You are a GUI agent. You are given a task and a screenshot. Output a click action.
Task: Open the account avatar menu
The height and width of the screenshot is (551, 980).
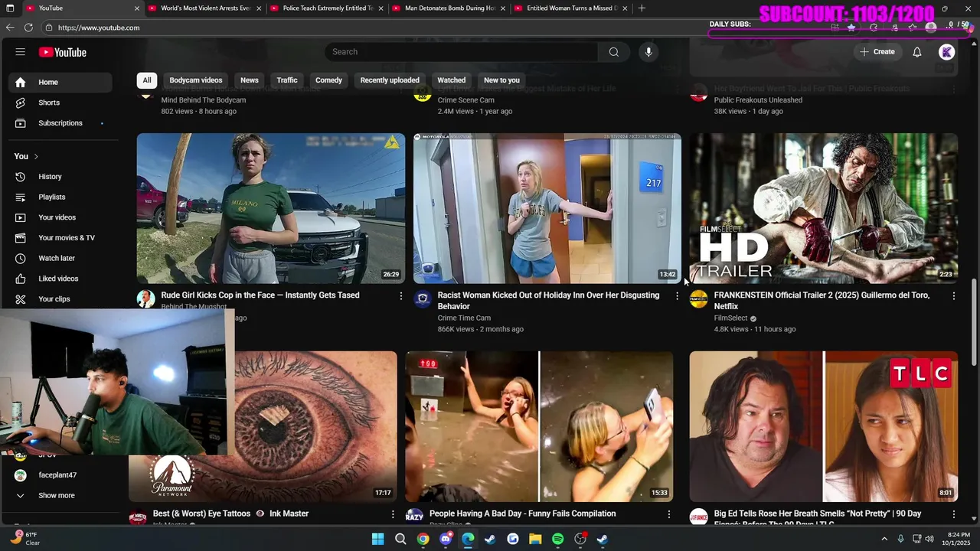coord(947,52)
